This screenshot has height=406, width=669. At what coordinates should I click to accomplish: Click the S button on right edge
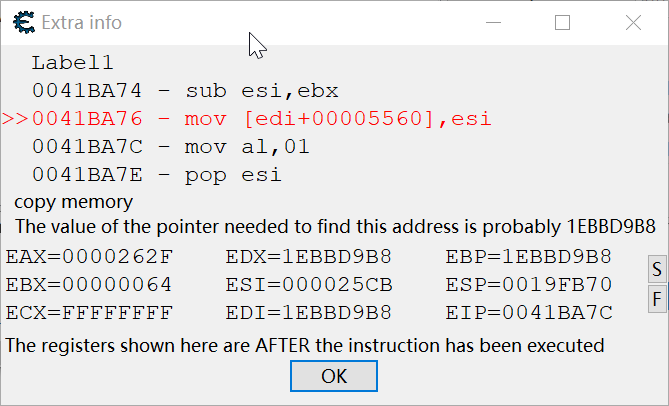pos(657,269)
